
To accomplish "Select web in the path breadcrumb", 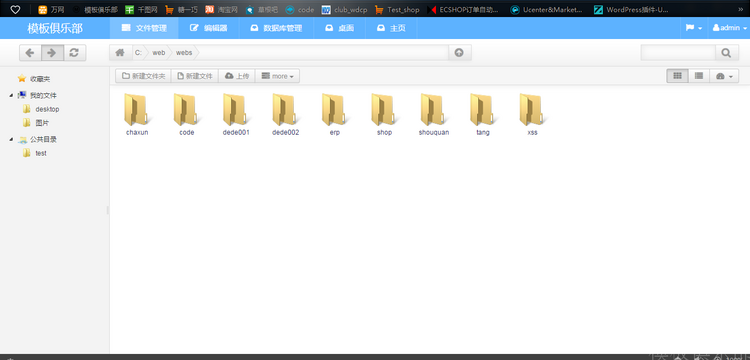I will pyautogui.click(x=158, y=53).
